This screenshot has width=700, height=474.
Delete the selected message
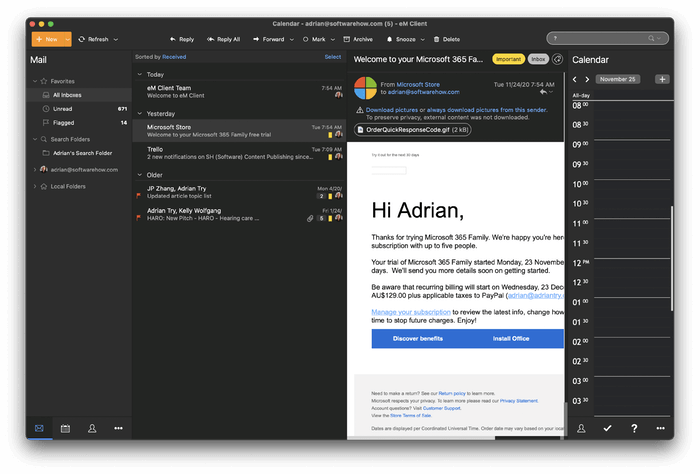[x=444, y=39]
